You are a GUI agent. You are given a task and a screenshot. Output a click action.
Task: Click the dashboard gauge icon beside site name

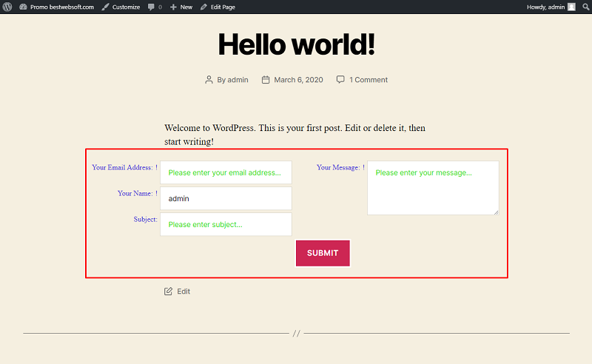[23, 7]
